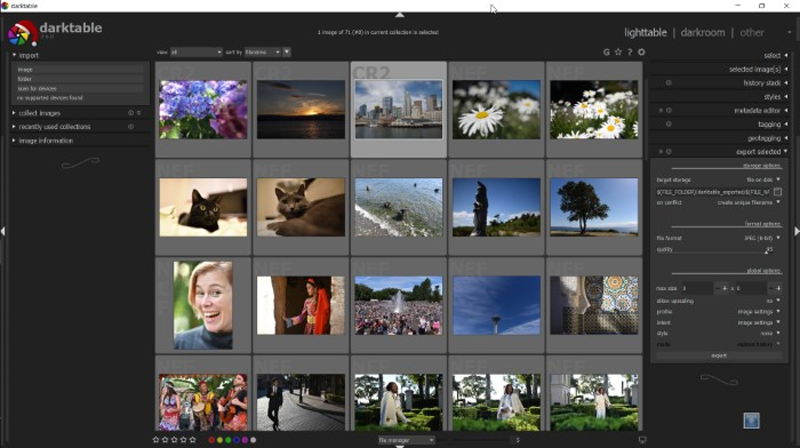Screen dimensions: 800x448
Task: Open presets menu for metadata editor
Action: [661, 110]
